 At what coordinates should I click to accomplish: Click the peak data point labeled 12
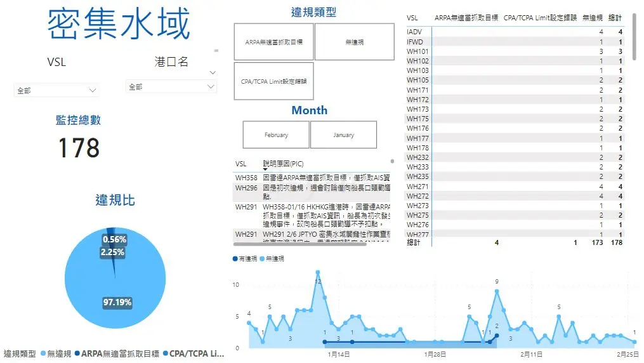point(317,272)
